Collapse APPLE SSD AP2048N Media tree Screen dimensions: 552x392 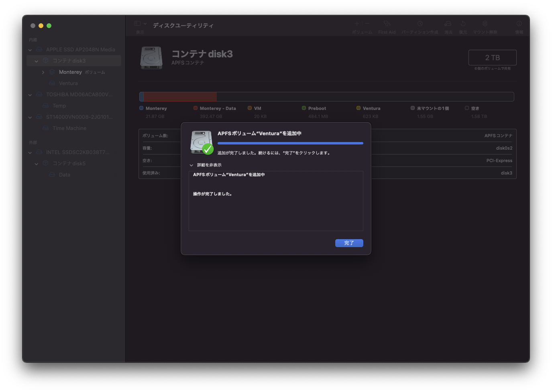point(30,50)
